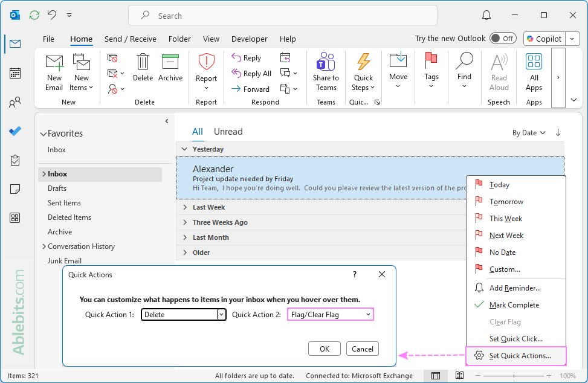The image size is (588, 383).
Task: Click the status bar zoom slider
Action: click(x=514, y=376)
